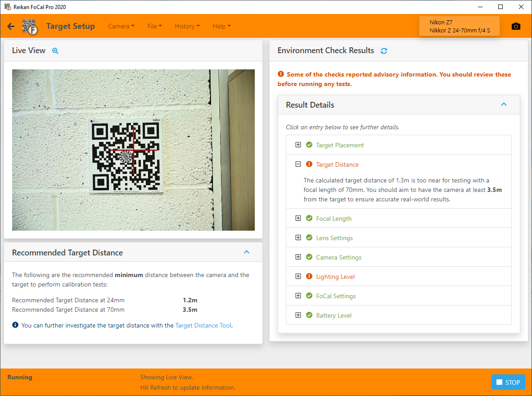This screenshot has width=532, height=396.
Task: Click the 3.5m value in Recommended Target Distance panel
Action: 190,310
